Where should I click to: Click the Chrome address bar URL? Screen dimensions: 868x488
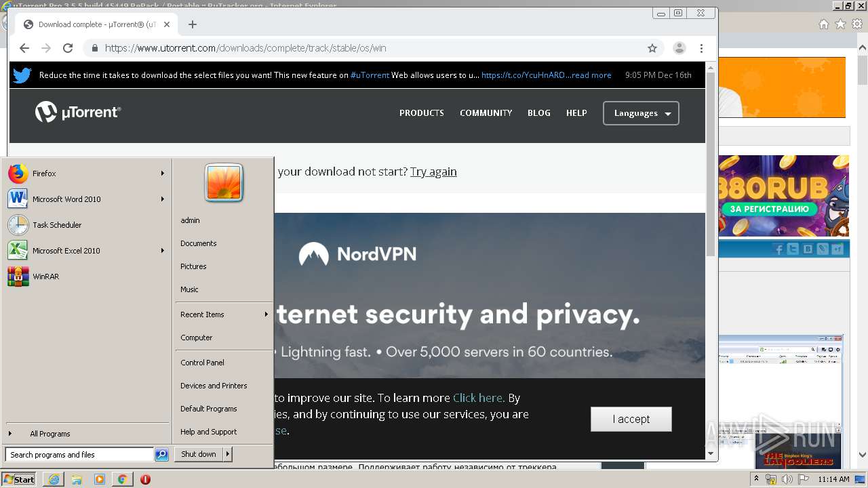tap(245, 48)
